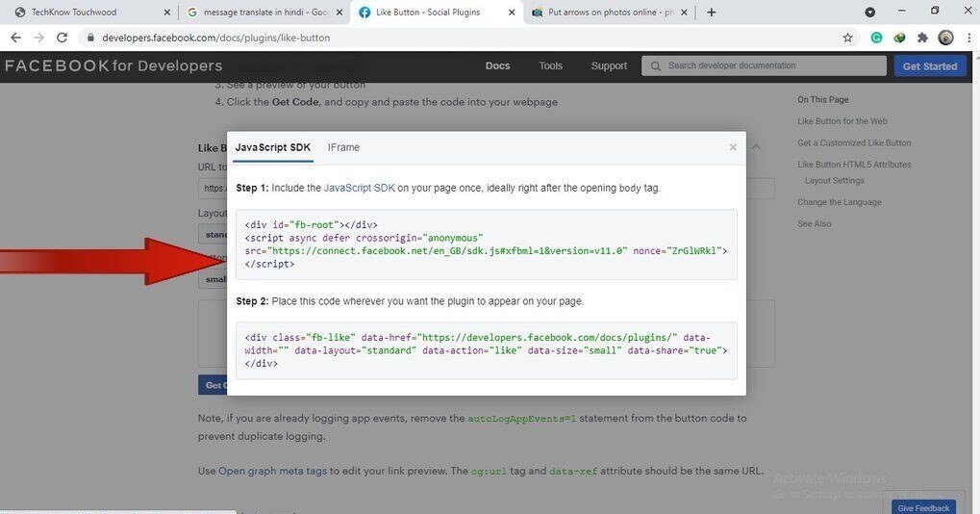This screenshot has height=514, width=980.
Task: Open the Tools menu in header
Action: tap(551, 65)
